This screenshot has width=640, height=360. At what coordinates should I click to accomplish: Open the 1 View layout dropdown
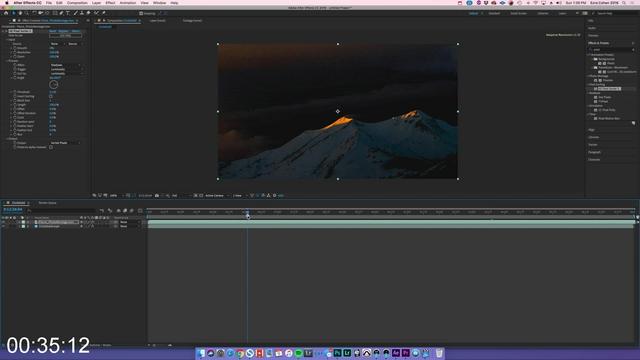tap(239, 196)
